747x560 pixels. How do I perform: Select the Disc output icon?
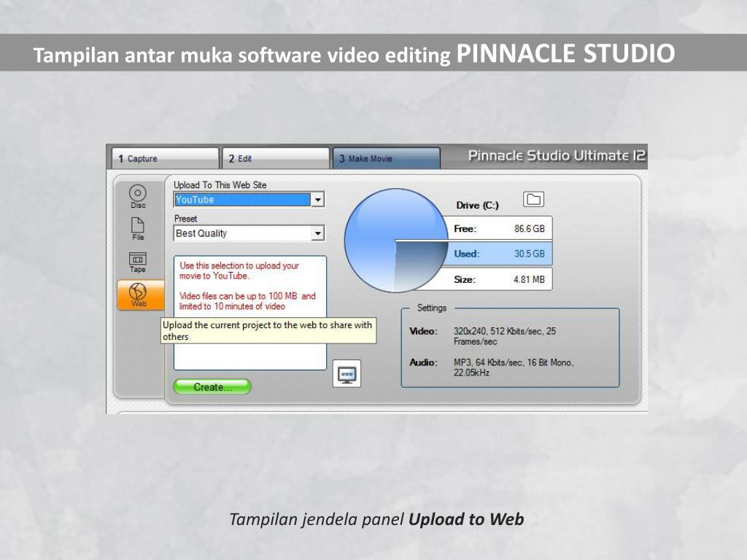pyautogui.click(x=138, y=196)
